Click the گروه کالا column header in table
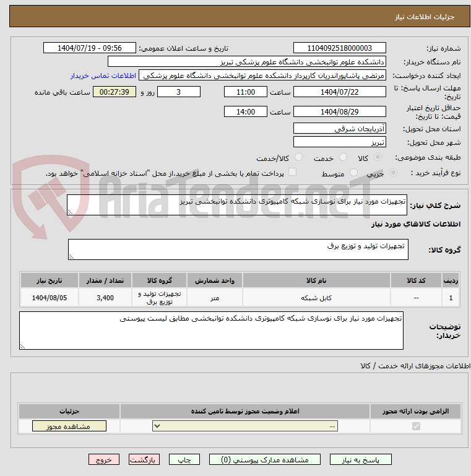Screen dimensions: 471x476 click(x=159, y=280)
